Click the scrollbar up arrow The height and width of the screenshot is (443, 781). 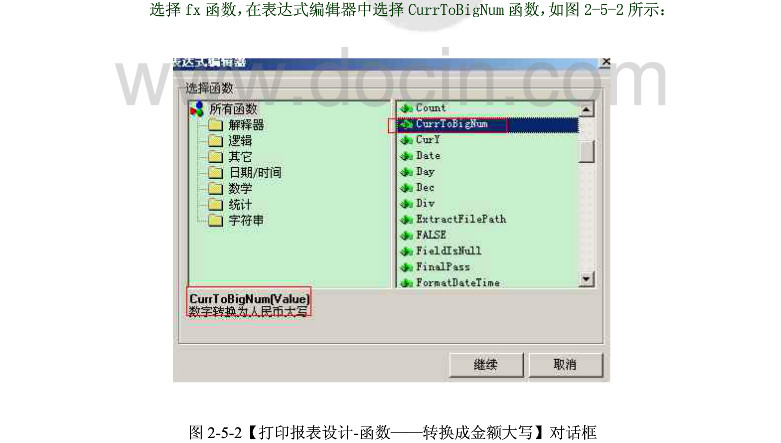586,109
